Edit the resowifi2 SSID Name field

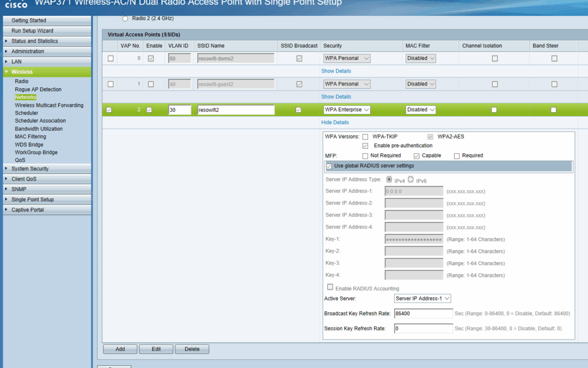[236, 110]
